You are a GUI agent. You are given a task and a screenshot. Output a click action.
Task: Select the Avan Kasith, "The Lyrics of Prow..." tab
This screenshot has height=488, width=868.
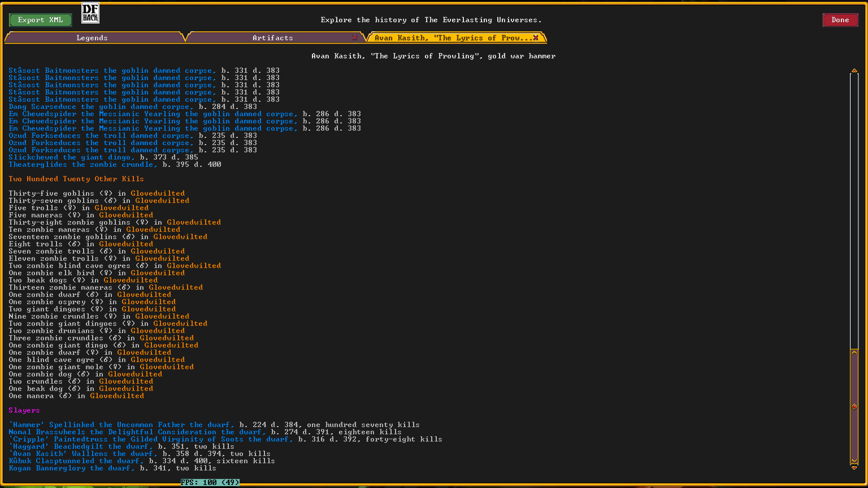pyautogui.click(x=454, y=38)
